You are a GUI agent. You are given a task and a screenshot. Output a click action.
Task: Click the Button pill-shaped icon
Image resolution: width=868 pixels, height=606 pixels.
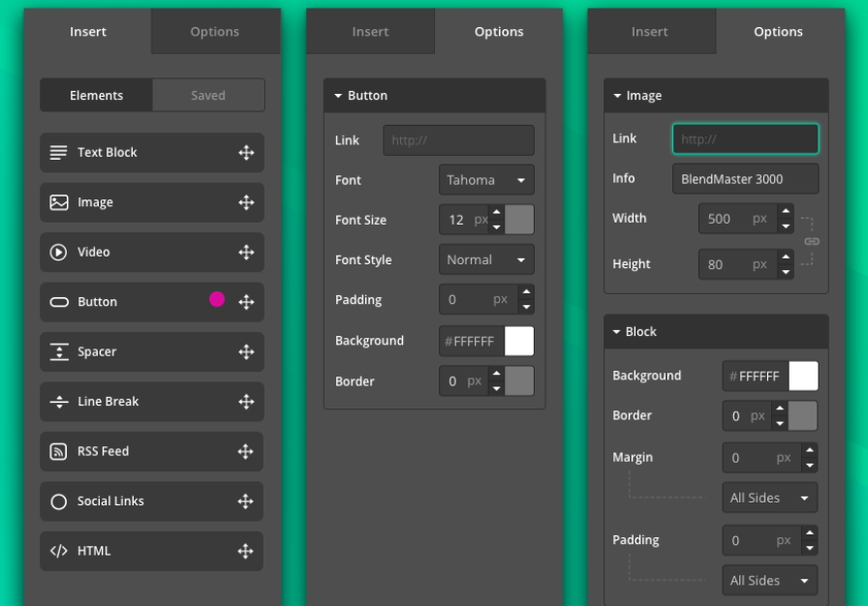click(x=58, y=302)
